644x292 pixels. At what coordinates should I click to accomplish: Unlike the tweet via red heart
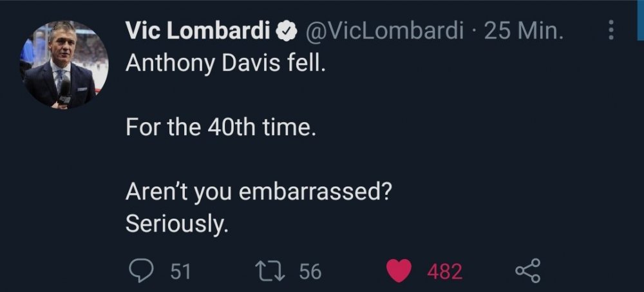(399, 271)
